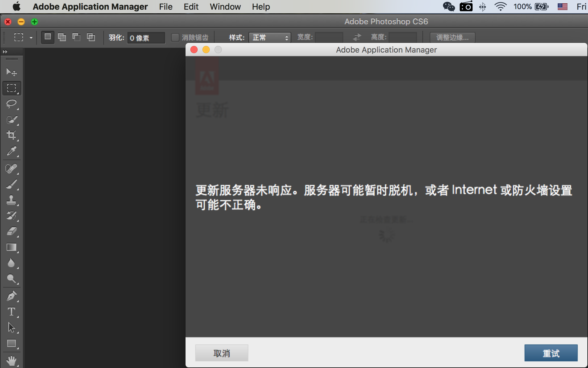Open the File menu
Screen dimensions: 588x368
coord(166,7)
